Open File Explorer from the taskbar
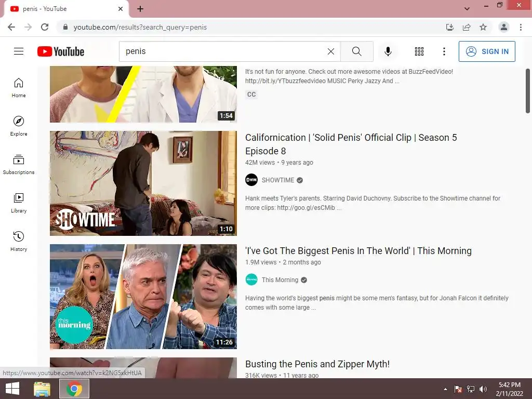 tap(42, 389)
